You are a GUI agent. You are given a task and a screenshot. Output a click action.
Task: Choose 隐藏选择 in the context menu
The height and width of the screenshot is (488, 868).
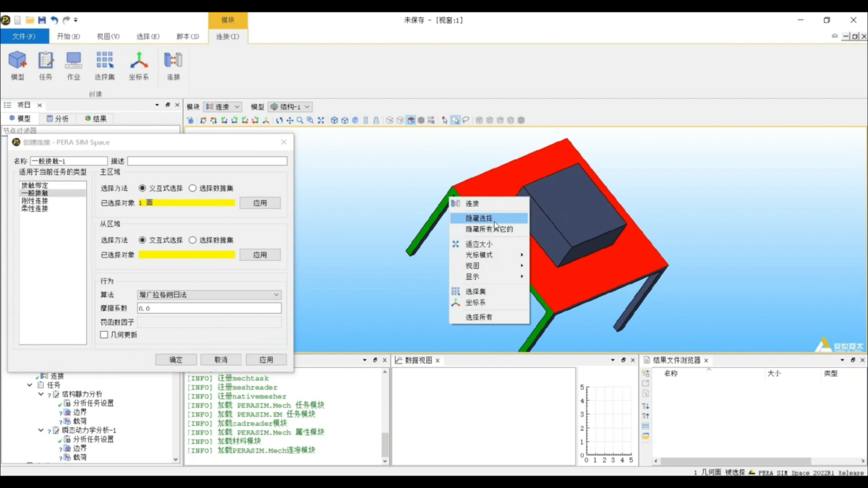click(x=489, y=218)
